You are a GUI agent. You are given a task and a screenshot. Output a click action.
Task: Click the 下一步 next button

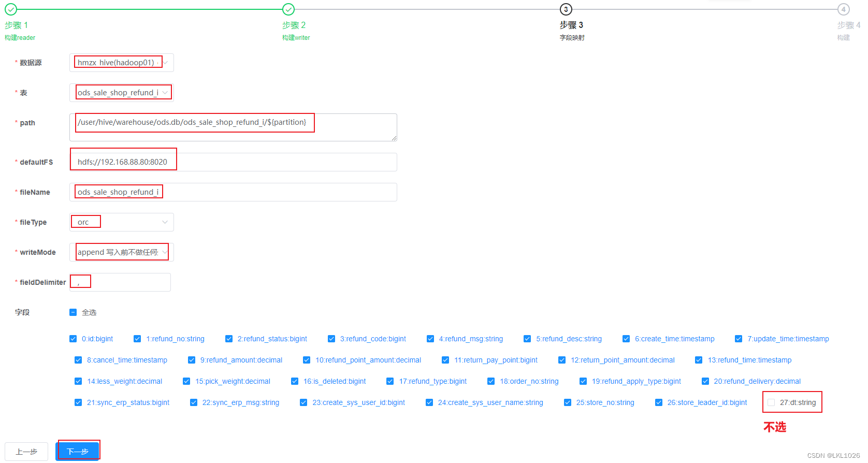tap(78, 452)
